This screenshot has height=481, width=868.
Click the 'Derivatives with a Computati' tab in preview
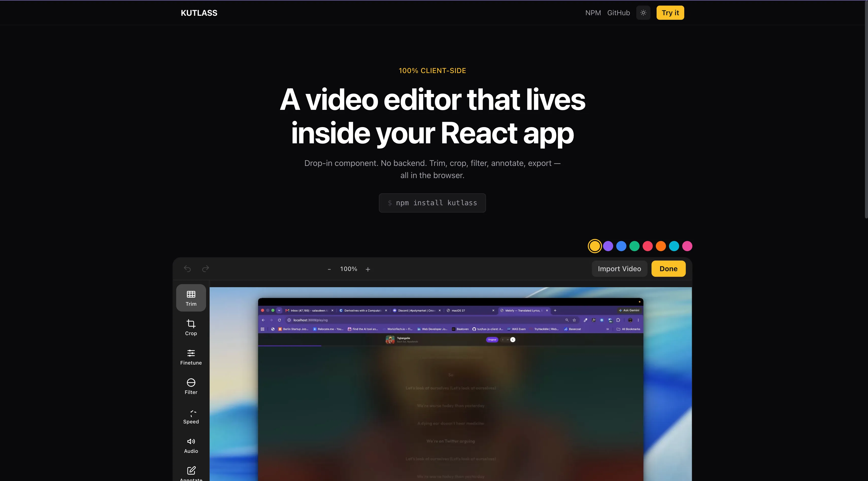[x=363, y=311]
